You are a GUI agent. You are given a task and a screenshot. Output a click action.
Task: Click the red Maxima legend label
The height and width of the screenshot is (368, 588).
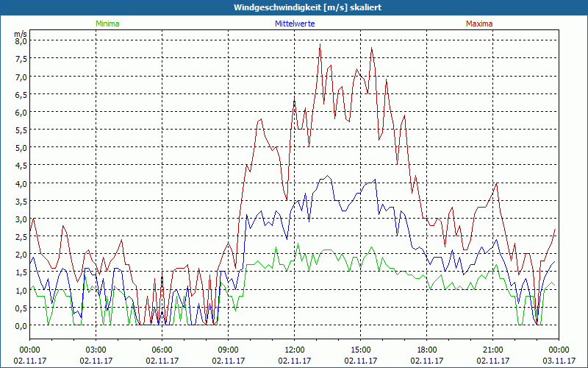click(479, 24)
